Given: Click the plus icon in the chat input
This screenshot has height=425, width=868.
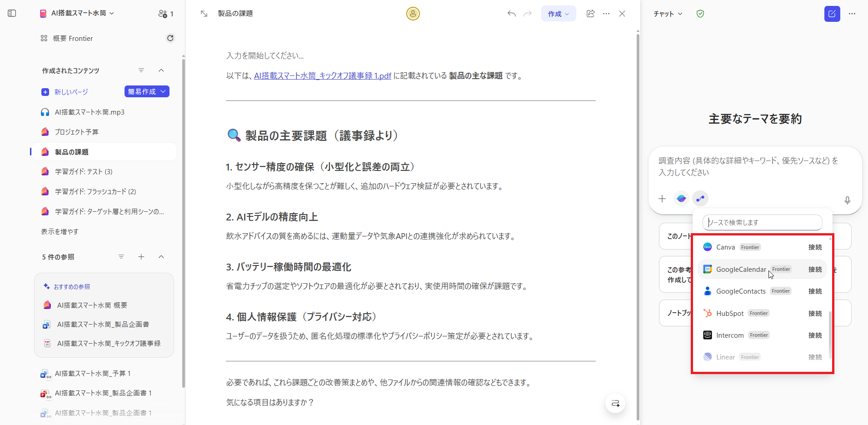Looking at the screenshot, I should (x=662, y=199).
